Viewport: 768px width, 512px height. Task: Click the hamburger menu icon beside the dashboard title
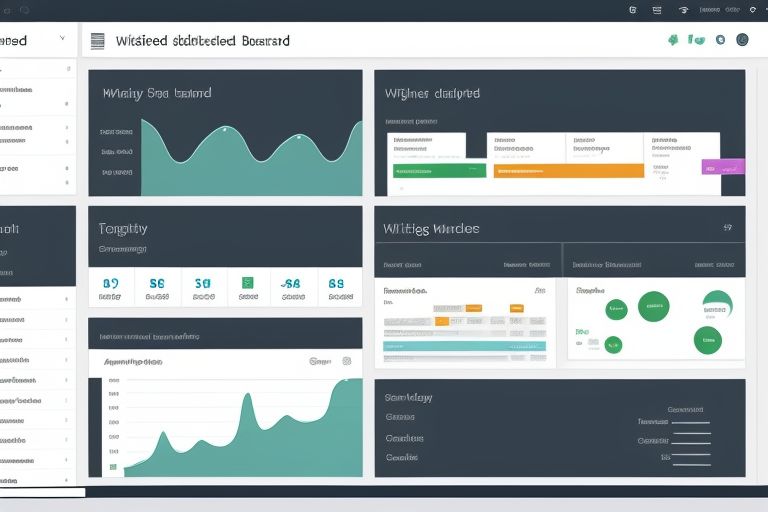pyautogui.click(x=97, y=41)
